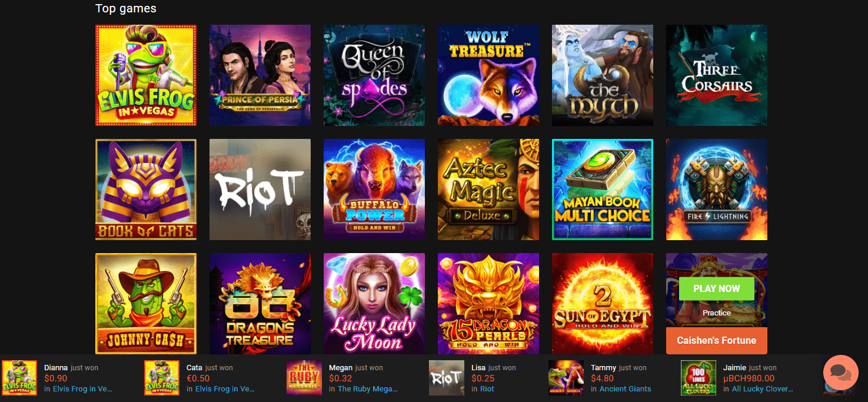Open The Ruby Mega link in winners ticker
868x402 pixels.
pyautogui.click(x=368, y=389)
